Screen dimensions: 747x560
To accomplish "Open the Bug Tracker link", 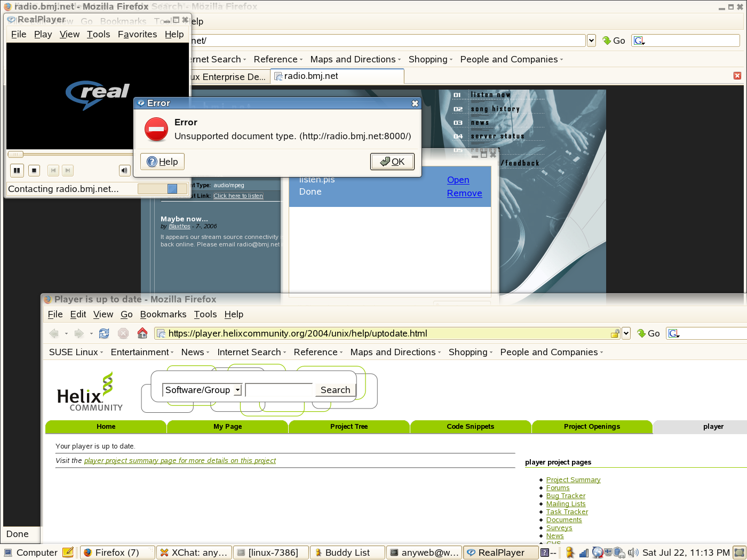I will pyautogui.click(x=566, y=496).
